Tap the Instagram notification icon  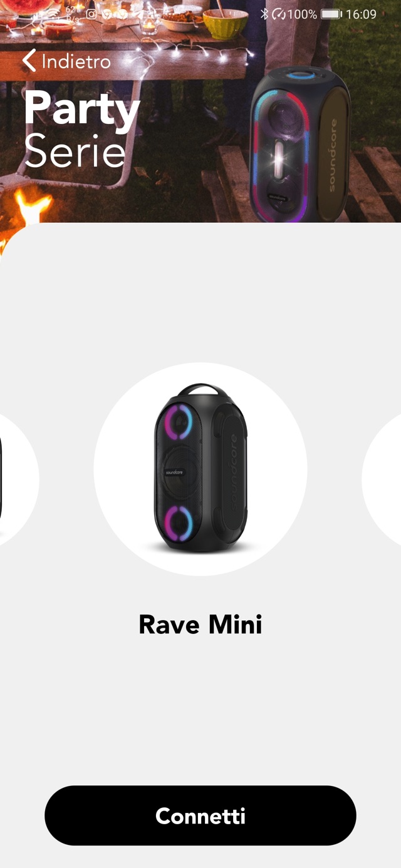tap(91, 14)
